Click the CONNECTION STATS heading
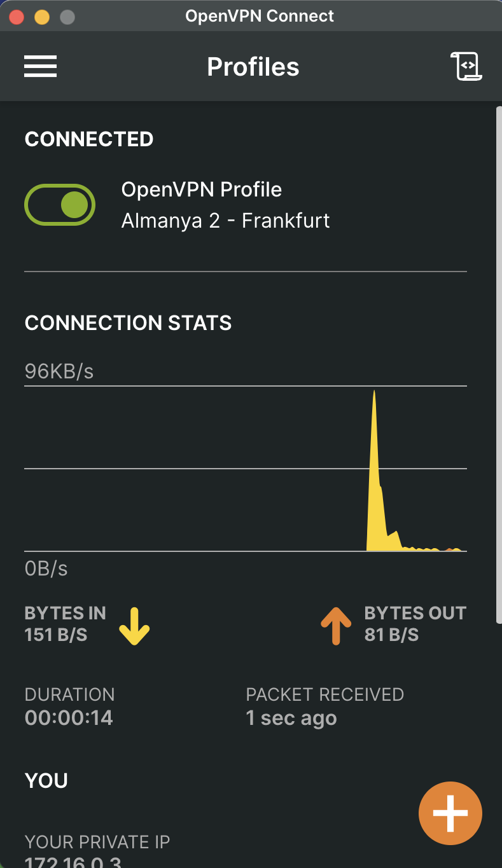 coord(128,323)
